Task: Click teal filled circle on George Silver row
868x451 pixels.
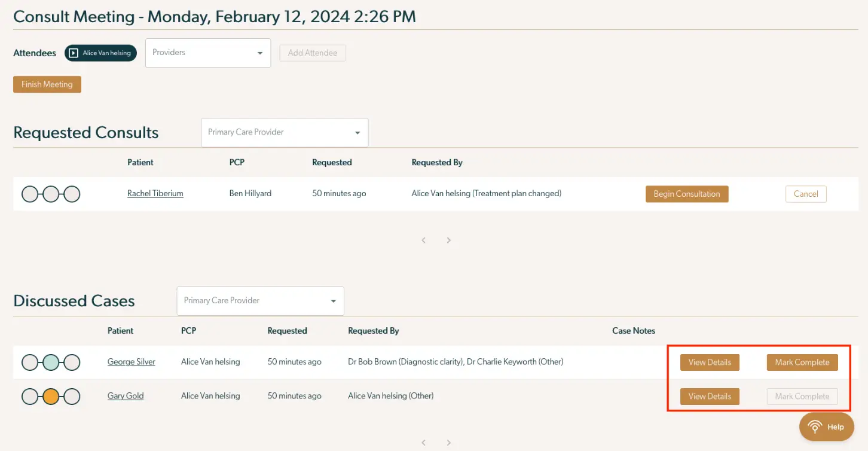Action: click(51, 362)
